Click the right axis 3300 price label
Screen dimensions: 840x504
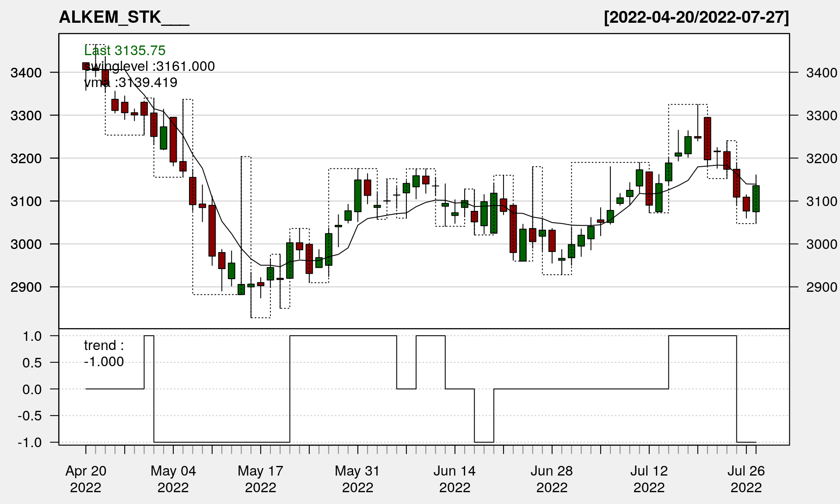pos(822,116)
